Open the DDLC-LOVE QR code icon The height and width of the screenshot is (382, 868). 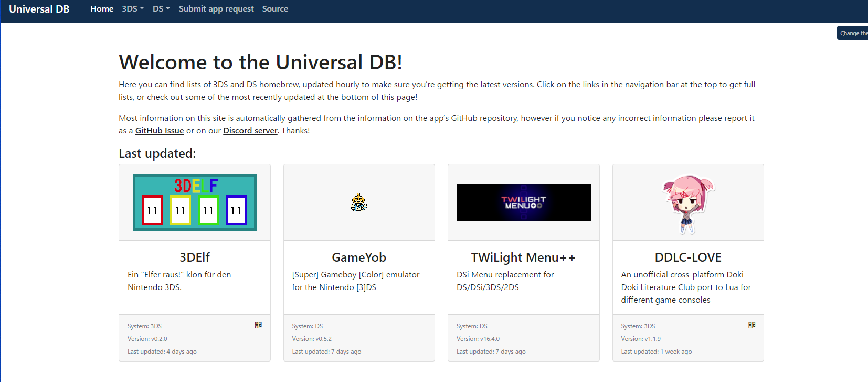pos(752,325)
